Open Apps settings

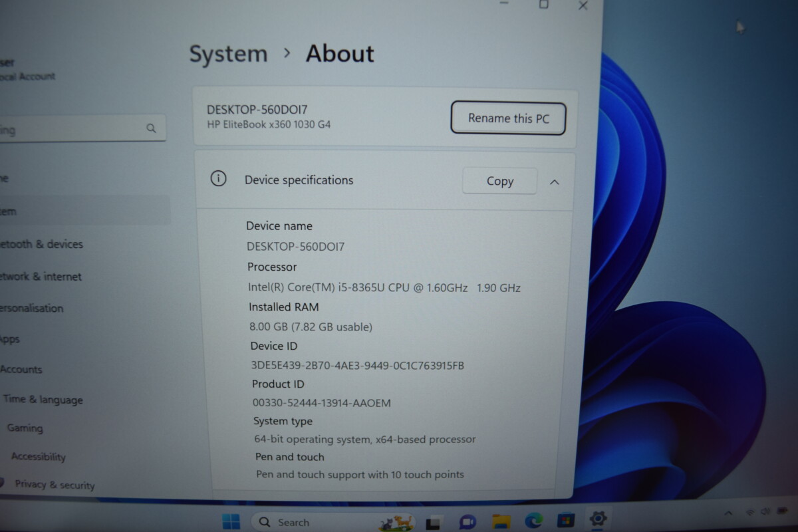tap(10, 339)
